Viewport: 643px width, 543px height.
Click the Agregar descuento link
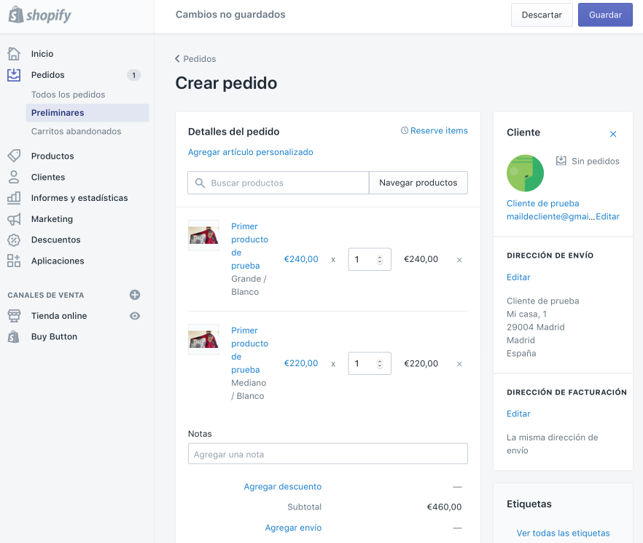coord(283,487)
